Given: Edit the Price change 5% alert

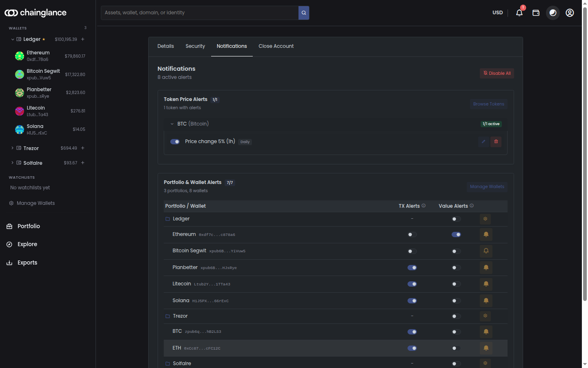Looking at the screenshot, I should click(483, 141).
